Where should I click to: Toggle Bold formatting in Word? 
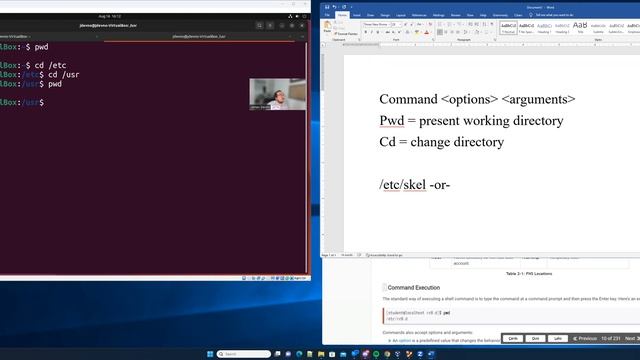click(366, 32)
